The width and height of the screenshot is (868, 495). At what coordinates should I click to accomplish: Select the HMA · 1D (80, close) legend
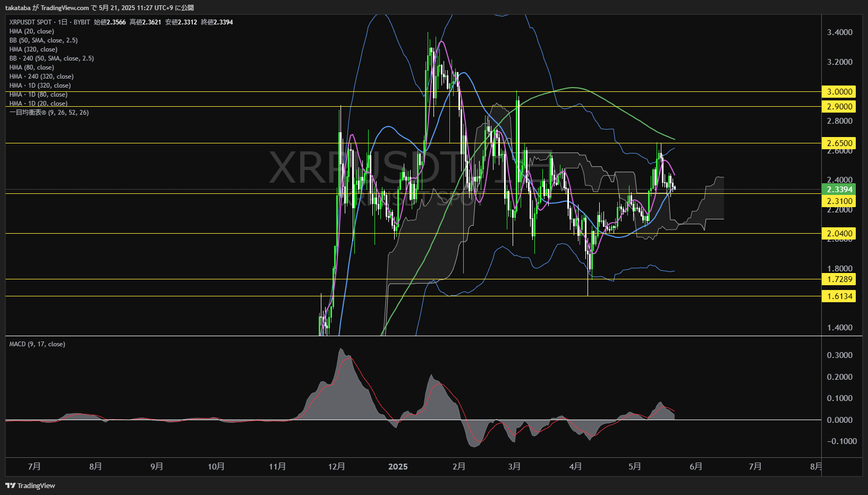[38, 95]
